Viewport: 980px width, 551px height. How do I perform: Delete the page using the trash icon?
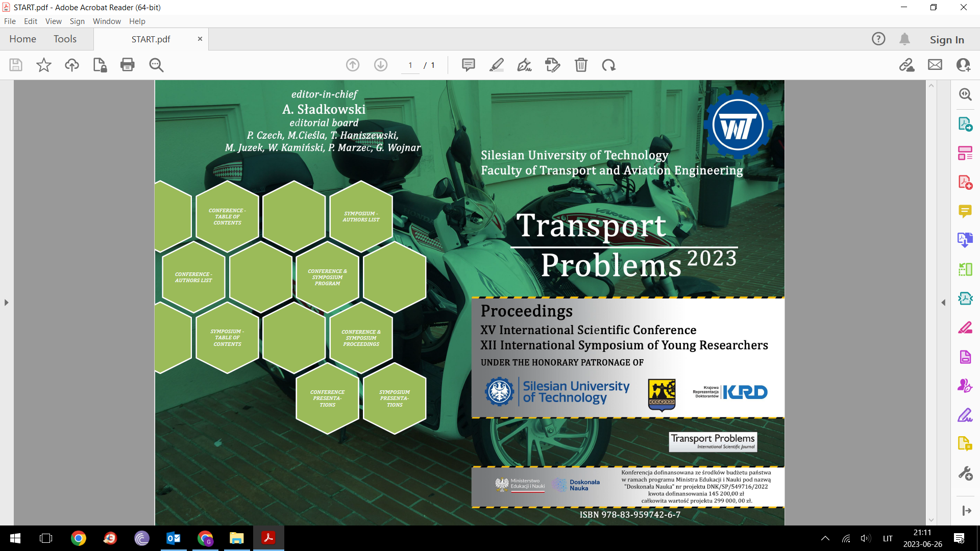(x=581, y=65)
